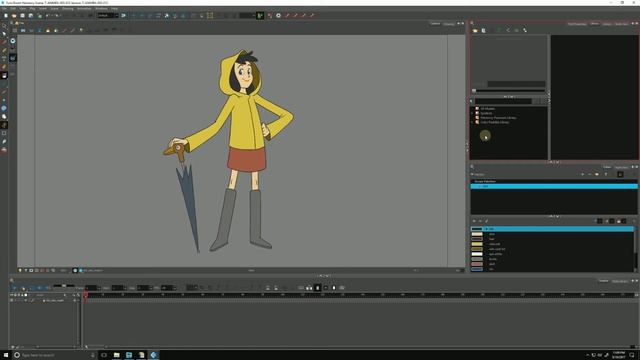640x360 pixels.
Task: Select the white eye colour swatch
Action: click(477, 254)
